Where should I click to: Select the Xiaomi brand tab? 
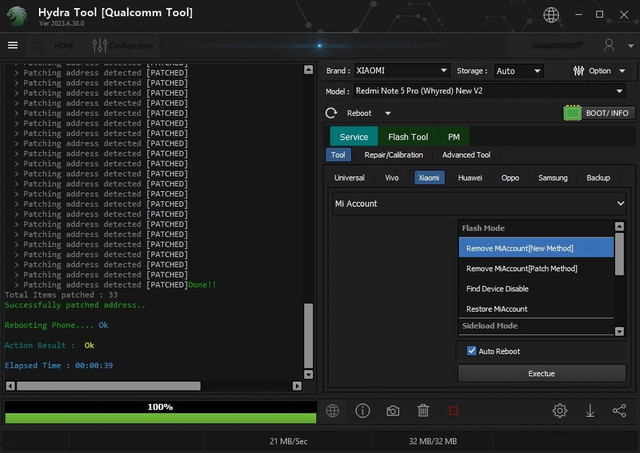(429, 178)
